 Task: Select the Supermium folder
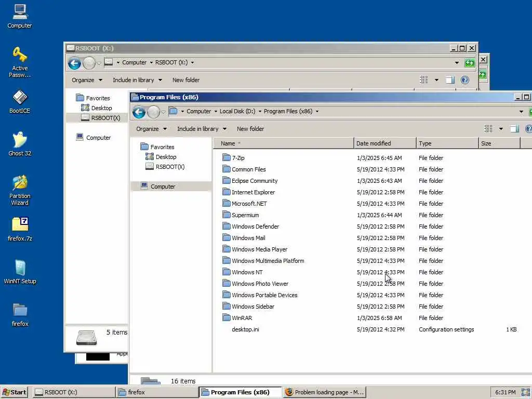point(241,215)
